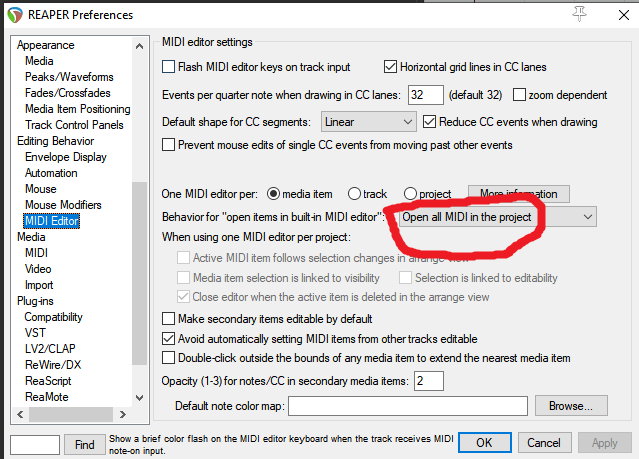Screen dimensions: 639x459
Task: Select Plug-ins in the preferences tree
Action: click(x=35, y=301)
